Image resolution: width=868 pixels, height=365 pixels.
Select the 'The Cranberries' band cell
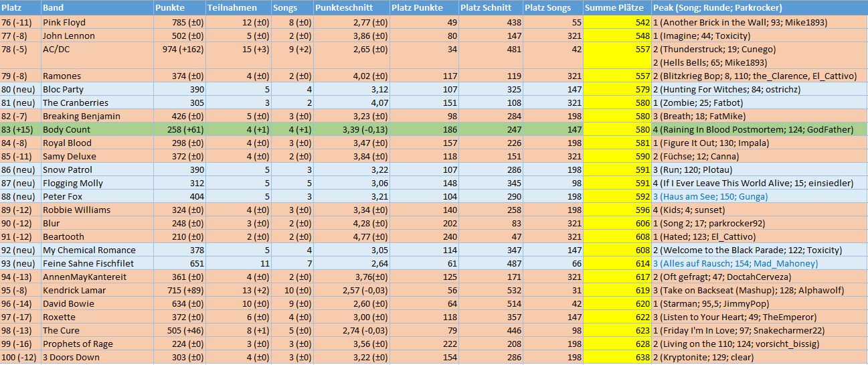96,102
